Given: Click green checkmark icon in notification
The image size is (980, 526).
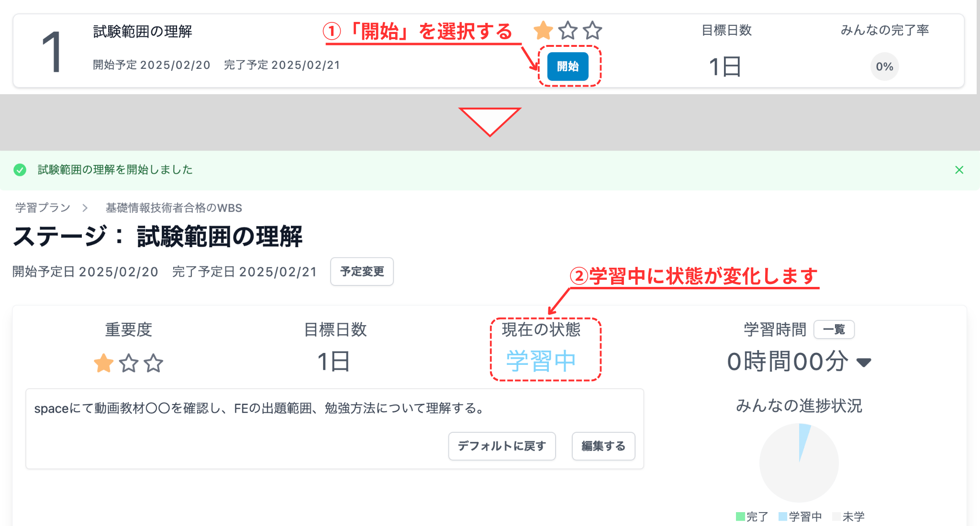Looking at the screenshot, I should 20,170.
